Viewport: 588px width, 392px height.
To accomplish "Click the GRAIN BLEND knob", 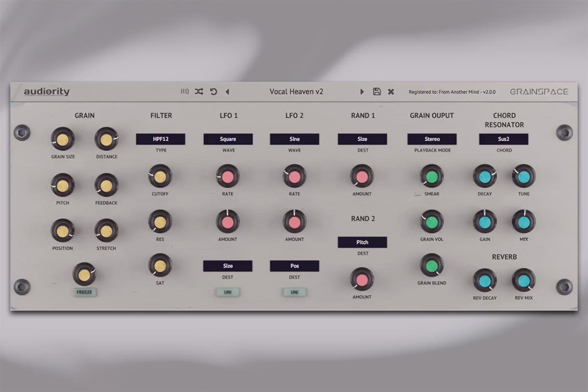I will 432,266.
